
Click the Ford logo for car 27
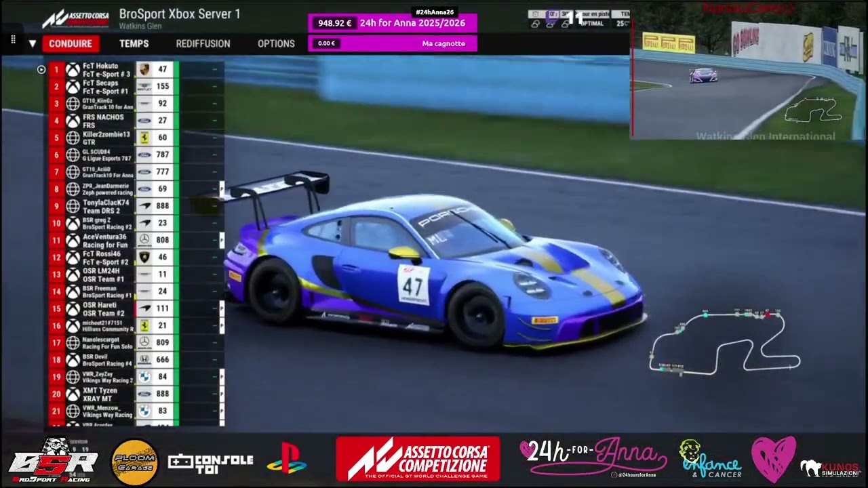point(144,121)
